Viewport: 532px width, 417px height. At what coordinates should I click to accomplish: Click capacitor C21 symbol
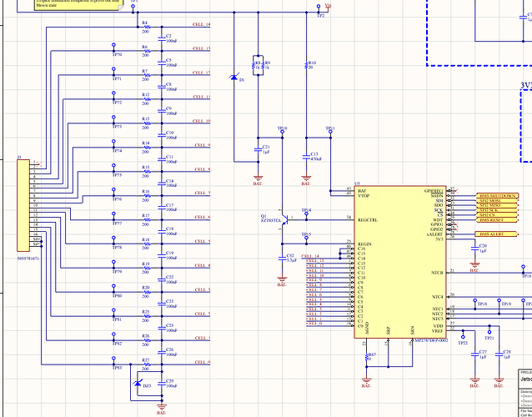(258, 149)
